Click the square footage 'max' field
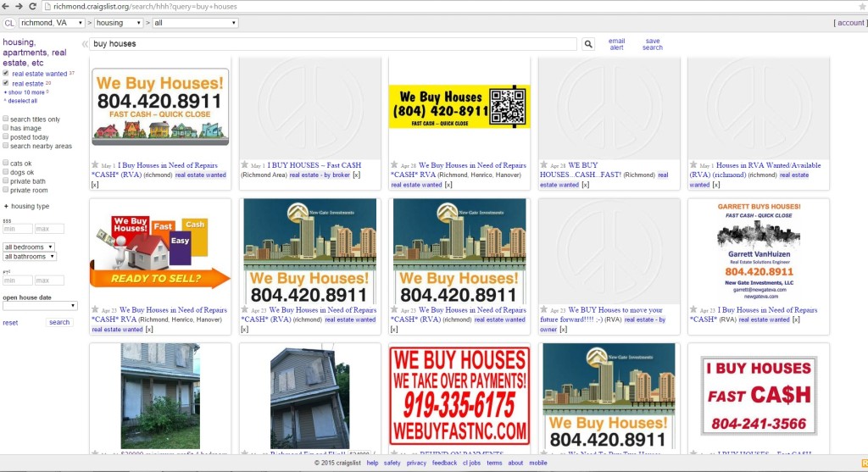868x472 pixels. 49,280
